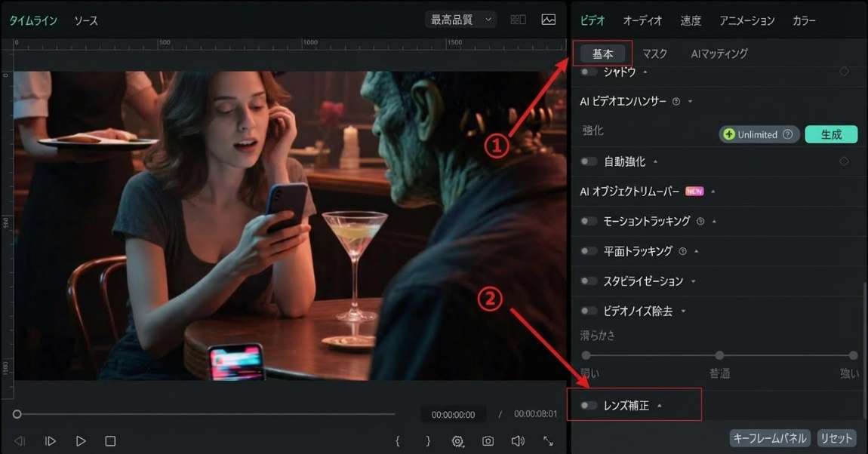Set a mark-out point with the } icon
Screen dimensions: 868x454
coord(428,441)
